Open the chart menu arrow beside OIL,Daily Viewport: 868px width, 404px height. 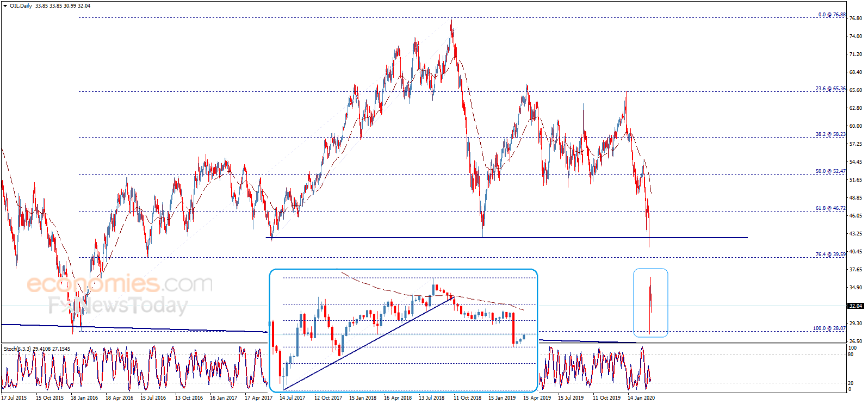click(x=5, y=6)
